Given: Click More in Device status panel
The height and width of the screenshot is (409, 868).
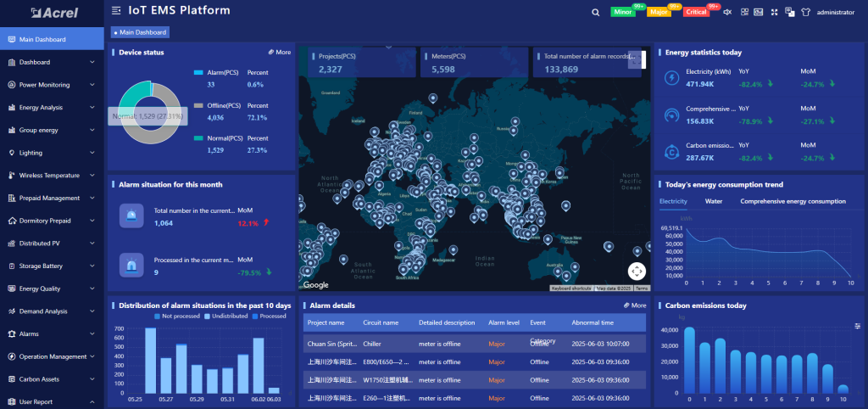Looking at the screenshot, I should (x=279, y=52).
